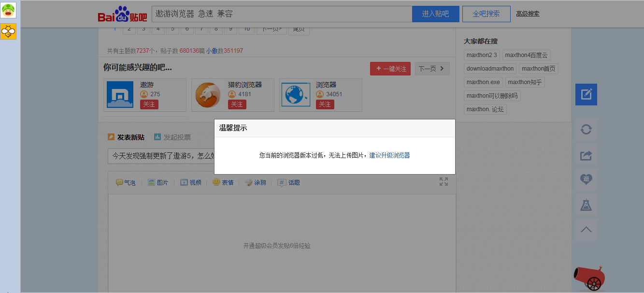Click the downloadmaxthon search tag
Image resolution: width=644 pixels, height=293 pixels.
point(490,69)
